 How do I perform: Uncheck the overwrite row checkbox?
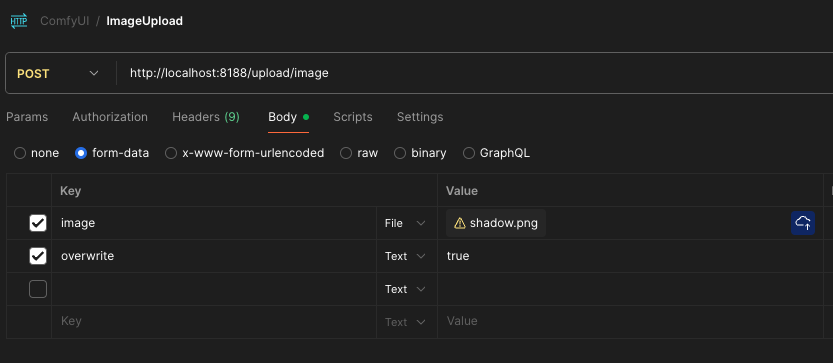coord(38,256)
